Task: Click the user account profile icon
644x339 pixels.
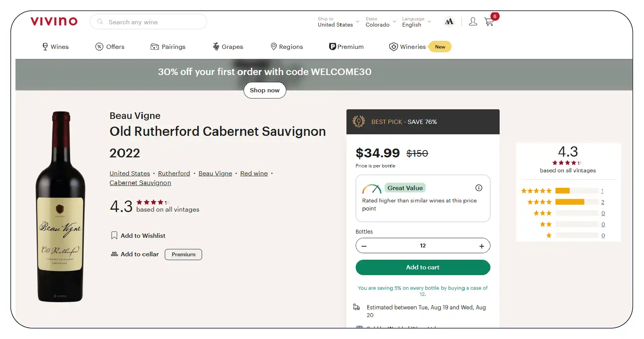Action: 473,22
